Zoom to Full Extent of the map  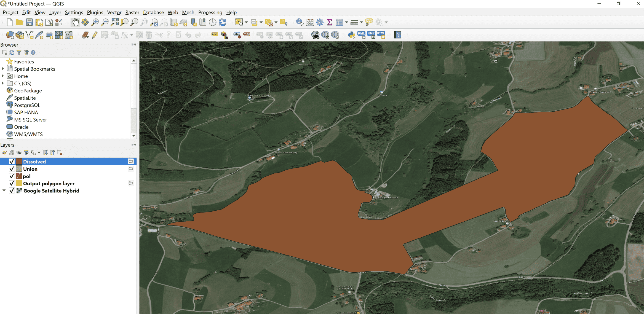[115, 22]
